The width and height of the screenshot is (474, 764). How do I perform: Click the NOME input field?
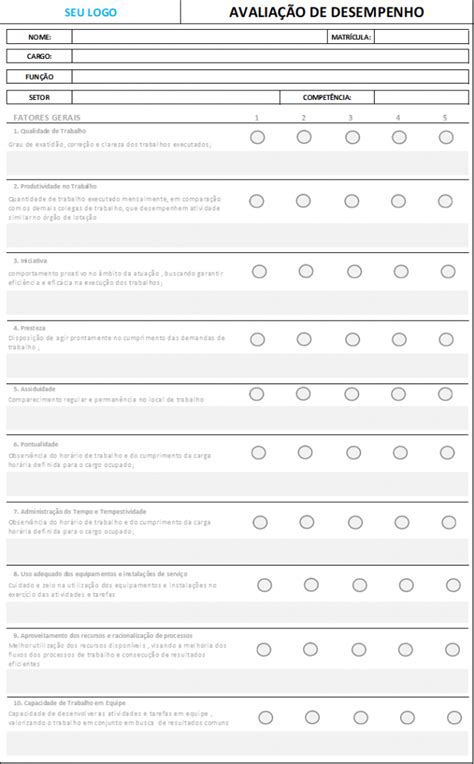coord(200,37)
